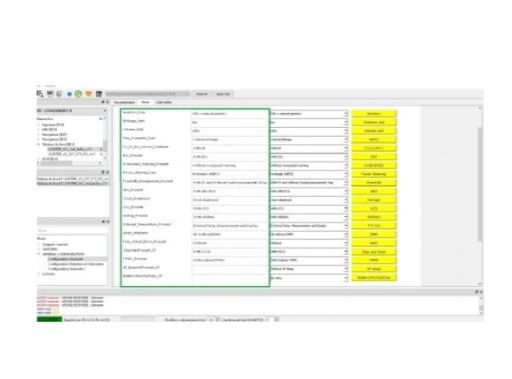Expand the Tableau de bord tree node
The image size is (512, 379).
39,144
